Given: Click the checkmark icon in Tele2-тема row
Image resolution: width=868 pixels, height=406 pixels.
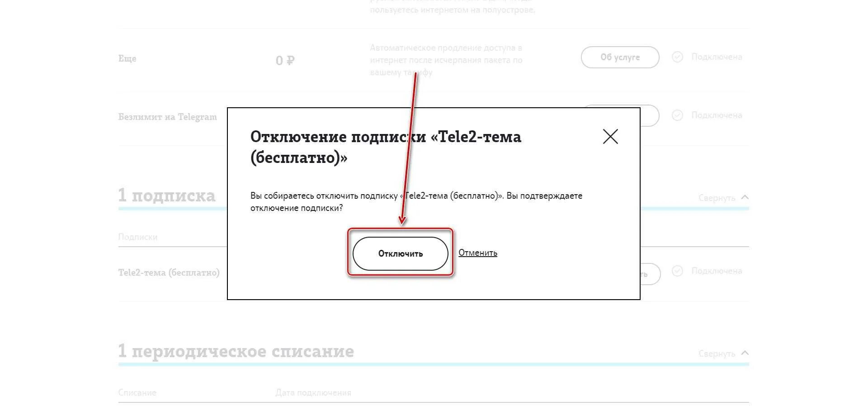Looking at the screenshot, I should pos(677,271).
